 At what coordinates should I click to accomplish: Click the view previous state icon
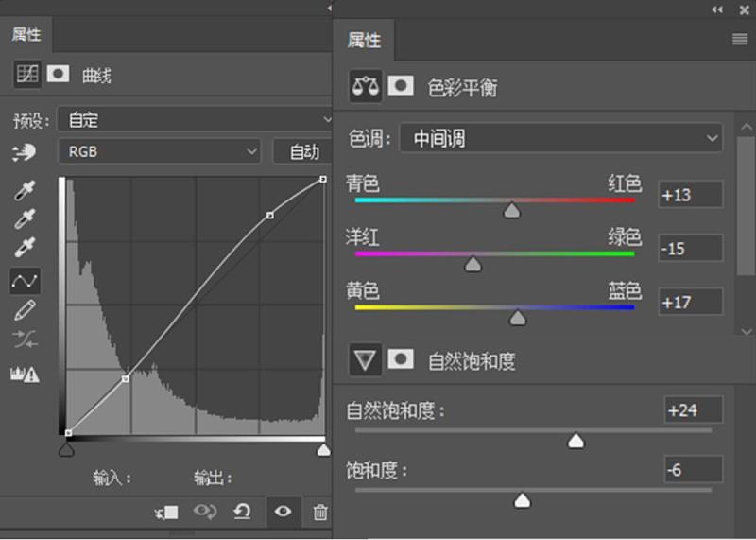point(205,511)
